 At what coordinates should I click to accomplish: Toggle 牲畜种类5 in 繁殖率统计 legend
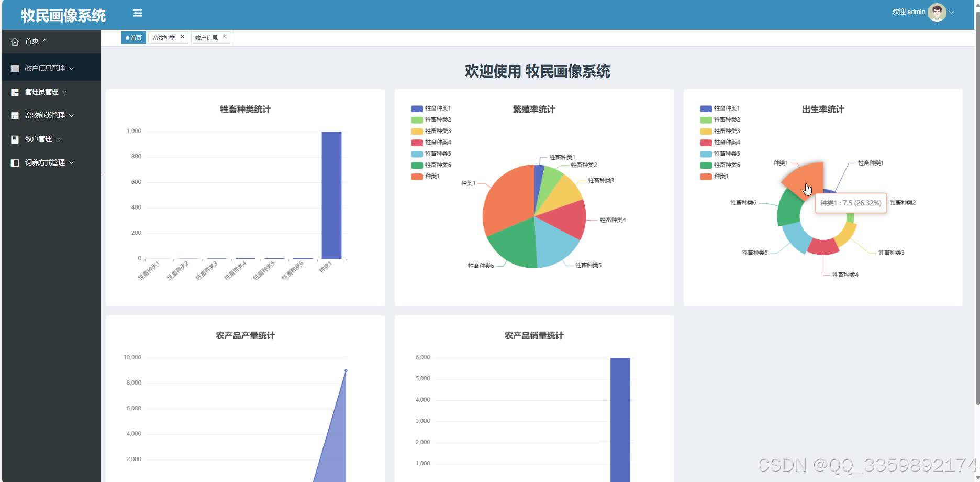tap(431, 154)
